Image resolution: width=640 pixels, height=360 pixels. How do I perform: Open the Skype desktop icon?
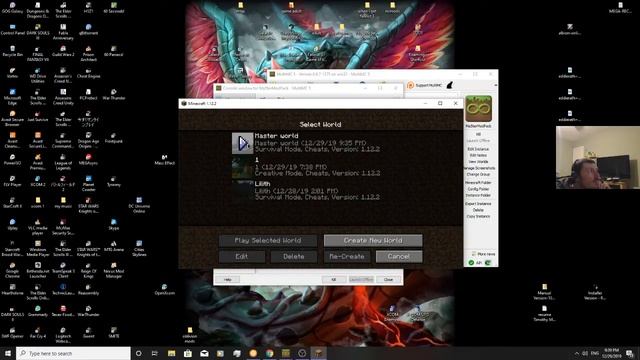click(113, 224)
